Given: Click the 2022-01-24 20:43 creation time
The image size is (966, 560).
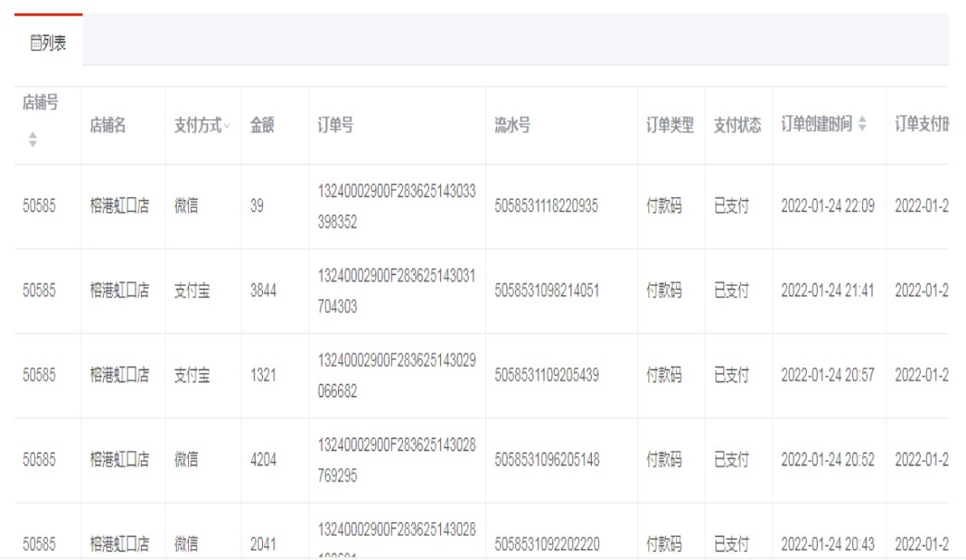Looking at the screenshot, I should 827,543.
